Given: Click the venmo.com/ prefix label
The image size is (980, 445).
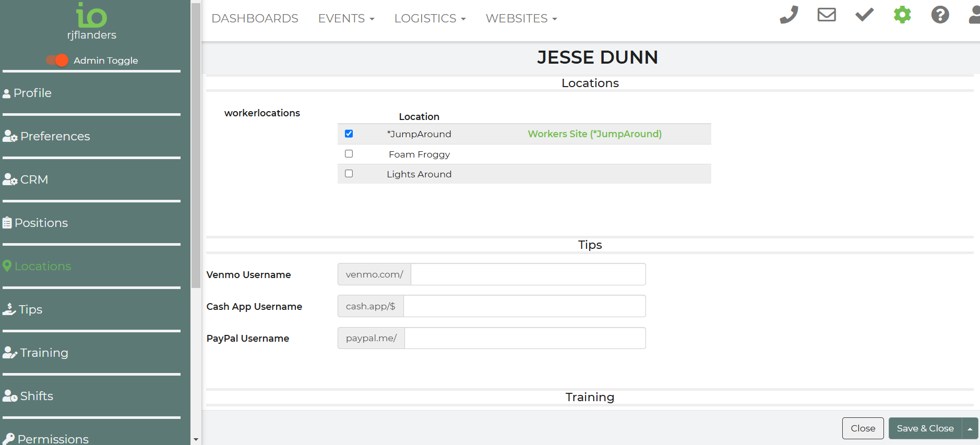Looking at the screenshot, I should click(375, 274).
